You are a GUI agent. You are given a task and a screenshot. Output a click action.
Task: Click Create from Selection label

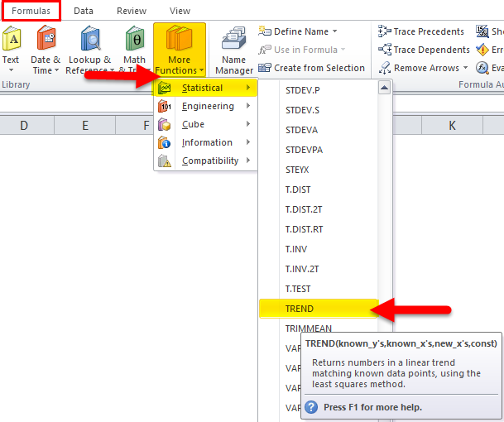(319, 68)
